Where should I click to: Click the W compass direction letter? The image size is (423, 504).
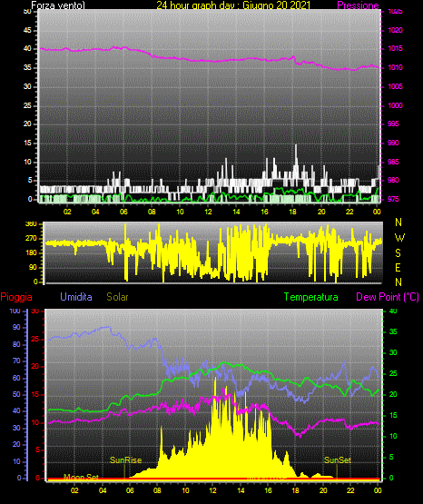pyautogui.click(x=399, y=238)
